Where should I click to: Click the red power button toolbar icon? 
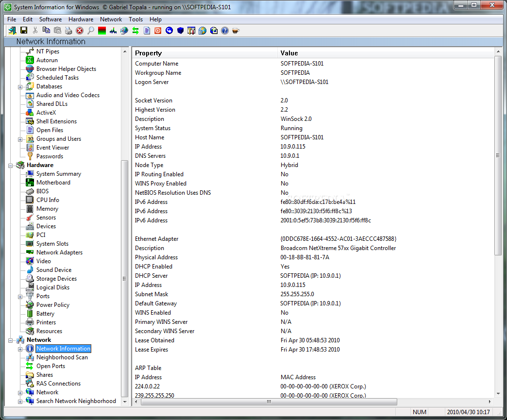(158, 31)
